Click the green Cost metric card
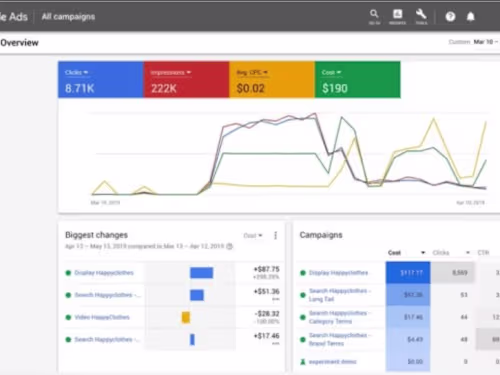This screenshot has width=500, height=375. point(358,79)
